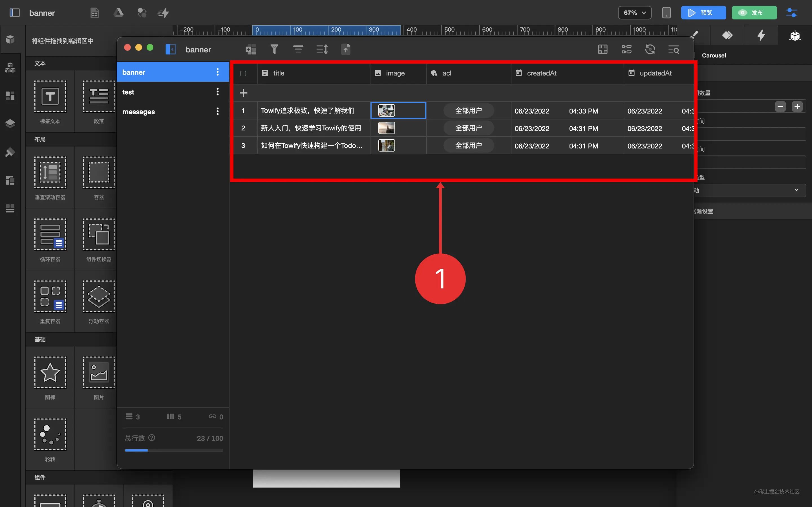Select the messages table in sidebar

click(138, 112)
